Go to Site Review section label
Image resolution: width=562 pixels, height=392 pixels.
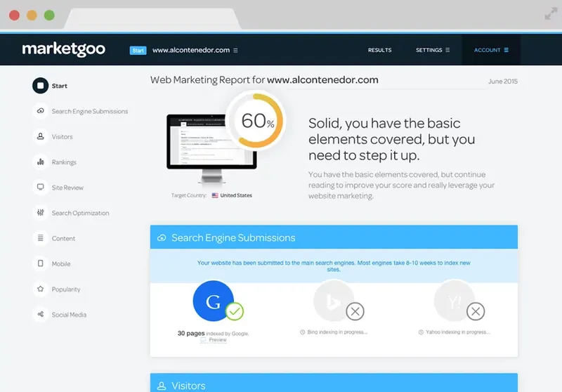[67, 188]
